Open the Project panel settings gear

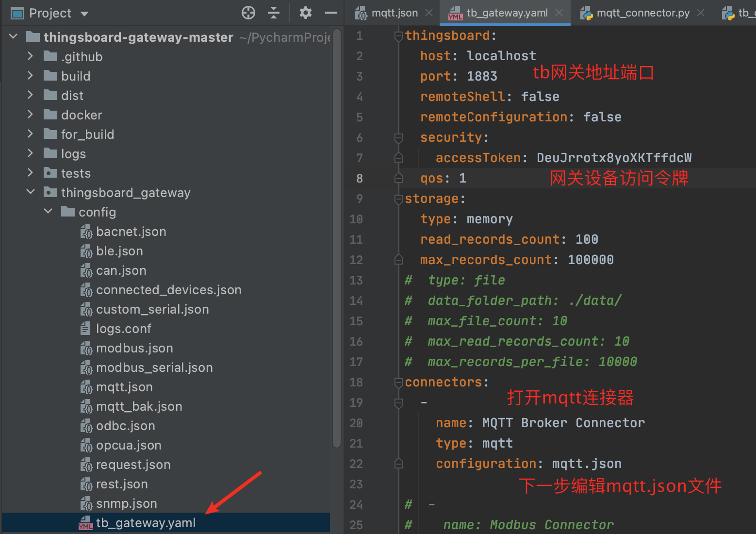tap(306, 13)
